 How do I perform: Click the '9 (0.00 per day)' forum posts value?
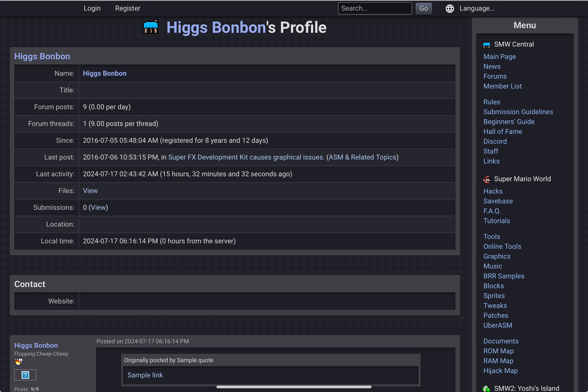[x=107, y=107]
